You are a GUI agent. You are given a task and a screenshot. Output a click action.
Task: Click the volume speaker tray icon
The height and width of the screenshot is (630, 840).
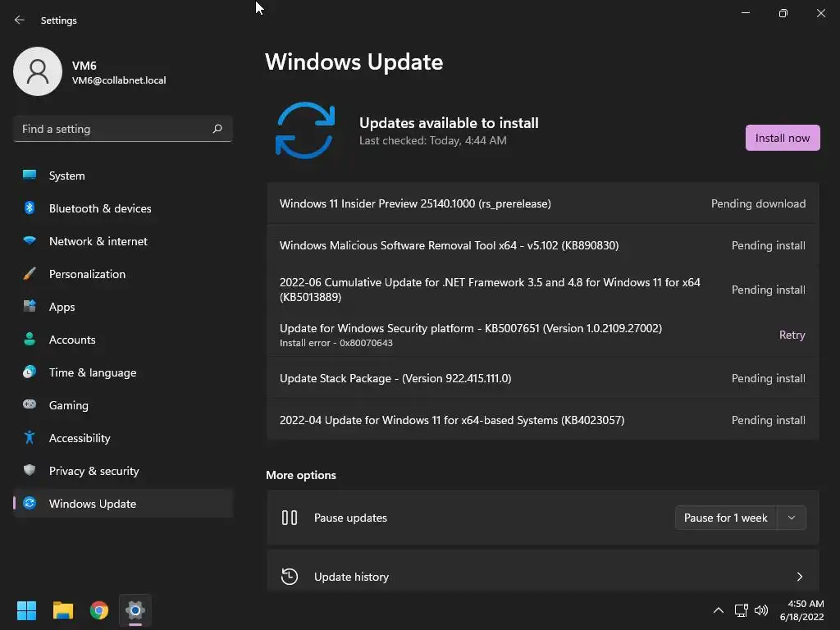(760, 610)
